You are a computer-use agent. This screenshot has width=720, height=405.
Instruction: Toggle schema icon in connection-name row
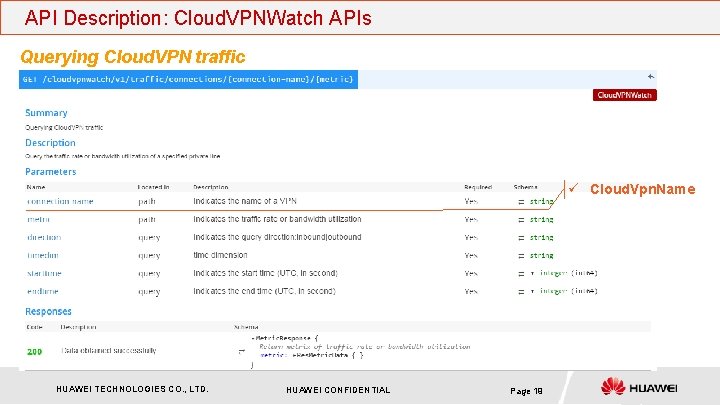tap(521, 202)
